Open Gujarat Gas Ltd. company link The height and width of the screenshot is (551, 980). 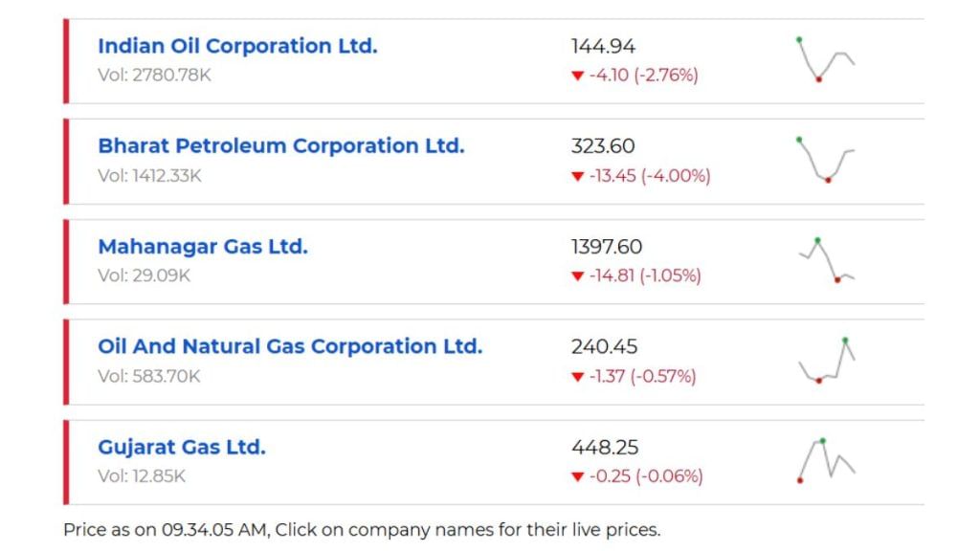(182, 448)
